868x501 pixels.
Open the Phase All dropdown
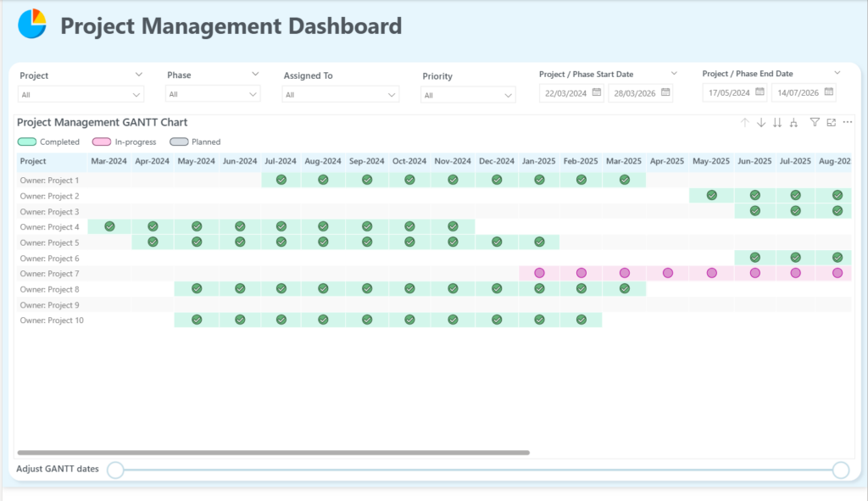pos(213,94)
